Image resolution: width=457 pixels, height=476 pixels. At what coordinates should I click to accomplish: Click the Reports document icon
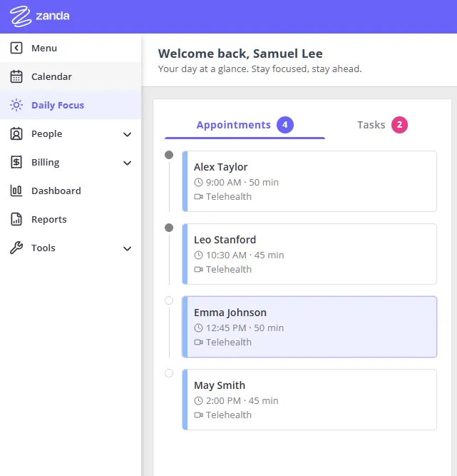click(16, 219)
